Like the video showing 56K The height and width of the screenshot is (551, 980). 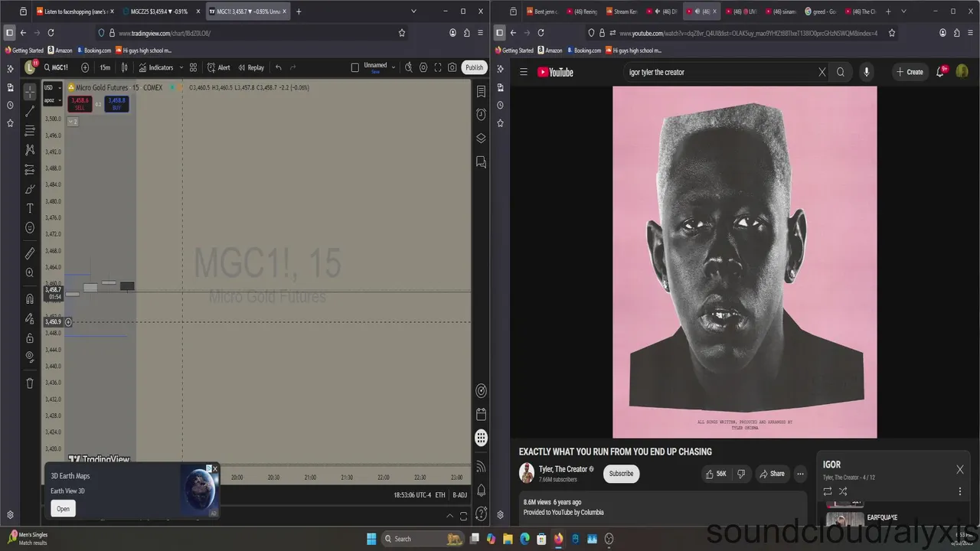pos(716,474)
